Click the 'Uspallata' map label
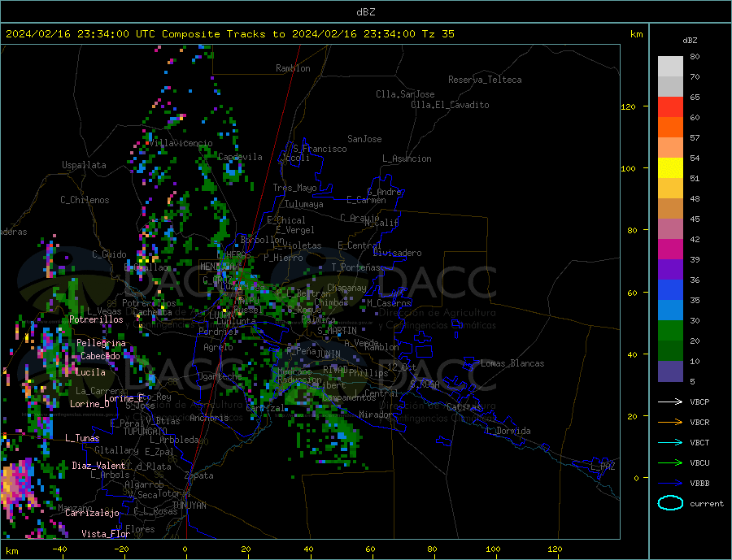The image size is (732, 560). click(84, 165)
